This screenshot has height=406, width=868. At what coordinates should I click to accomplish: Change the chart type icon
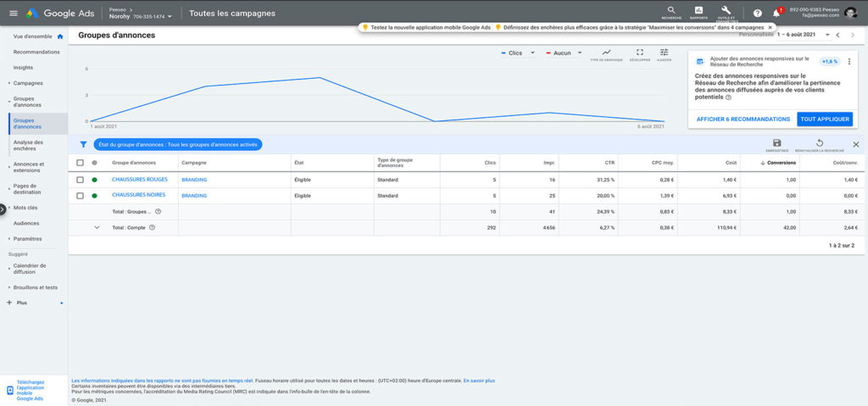[606, 54]
